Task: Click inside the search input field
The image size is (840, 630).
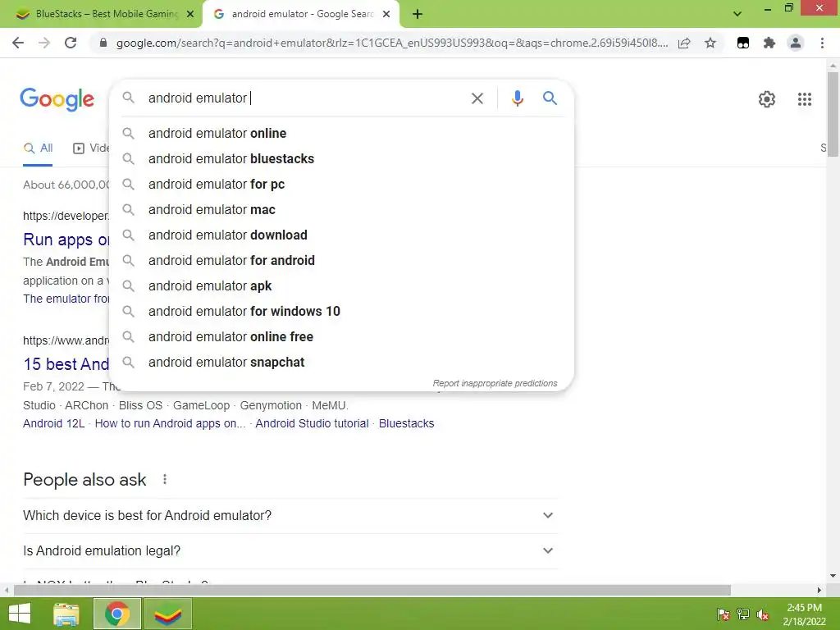Action: (x=305, y=98)
